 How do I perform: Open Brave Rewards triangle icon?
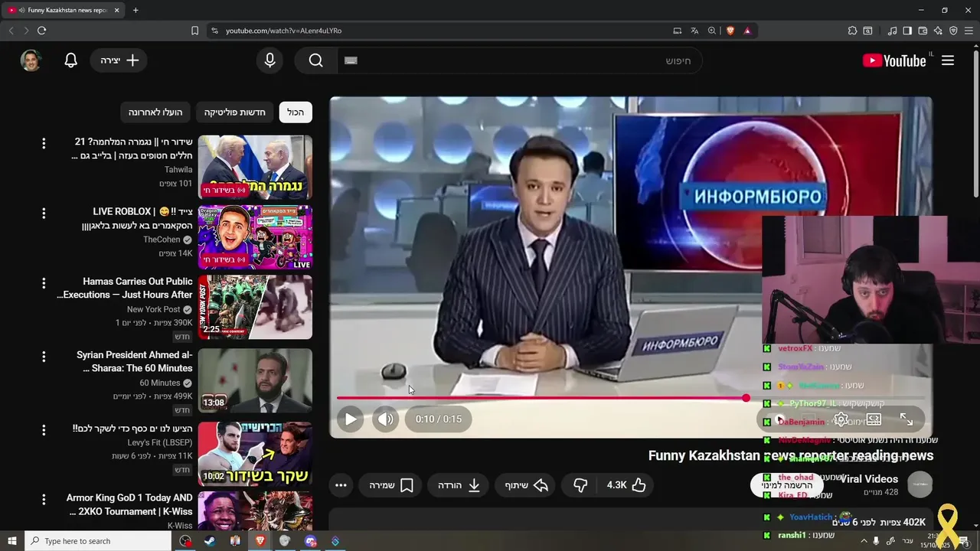tap(747, 31)
